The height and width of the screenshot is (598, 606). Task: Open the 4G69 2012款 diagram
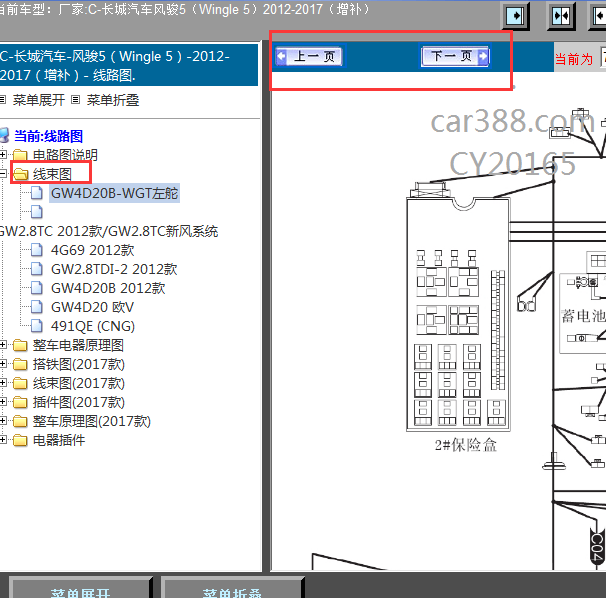pos(93,250)
